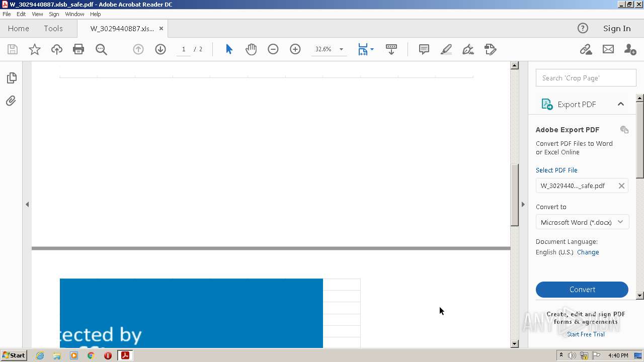
Task: Open the attachments paperclip panel
Action: [x=11, y=101]
